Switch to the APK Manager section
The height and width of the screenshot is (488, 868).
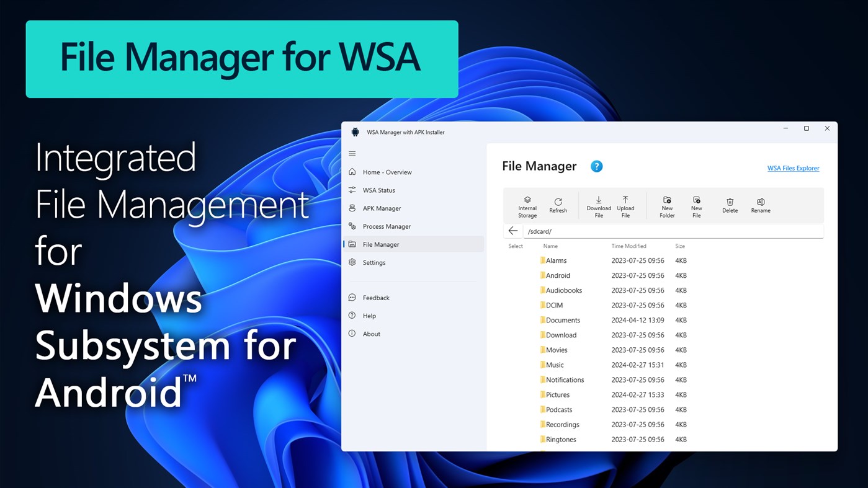pyautogui.click(x=381, y=208)
